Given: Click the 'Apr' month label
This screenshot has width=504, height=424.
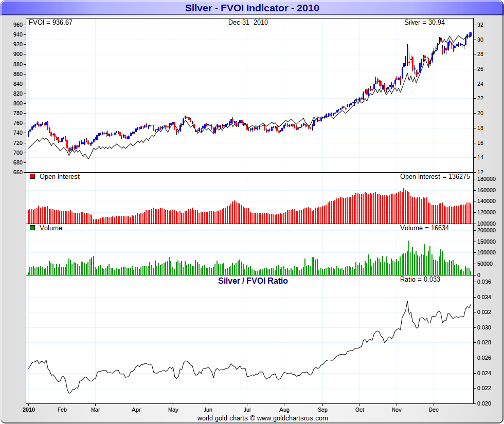Looking at the screenshot, I should point(136,410).
